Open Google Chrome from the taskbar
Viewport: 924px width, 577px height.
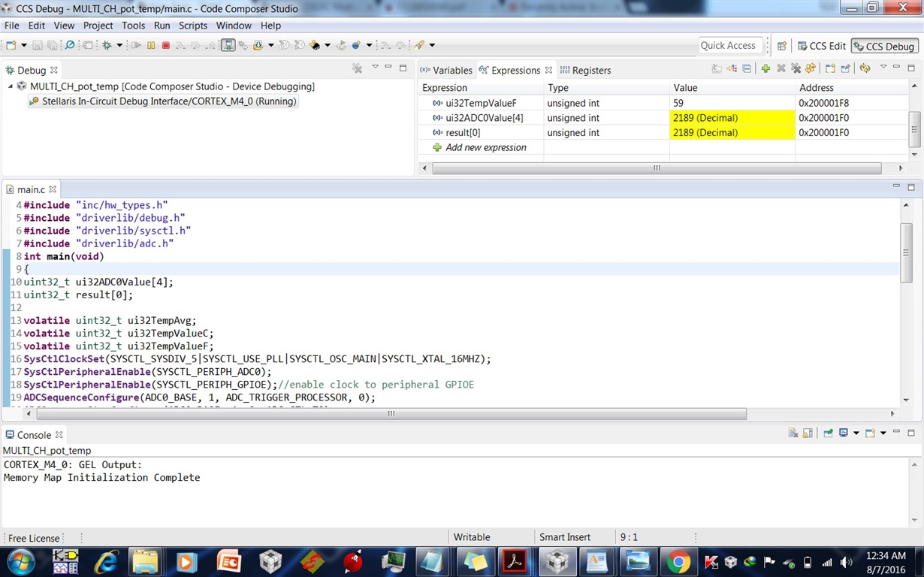678,562
